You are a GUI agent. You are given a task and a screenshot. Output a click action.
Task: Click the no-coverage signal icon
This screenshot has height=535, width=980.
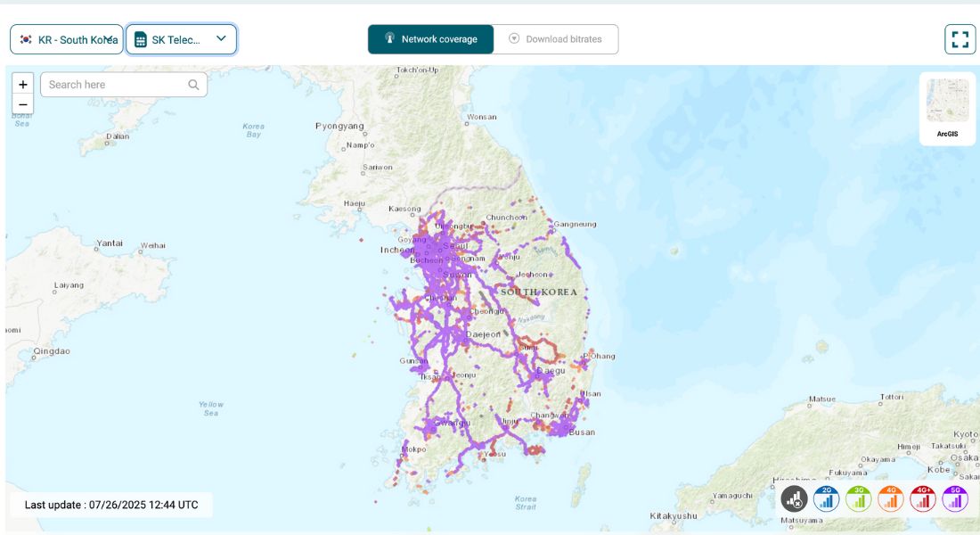click(794, 499)
